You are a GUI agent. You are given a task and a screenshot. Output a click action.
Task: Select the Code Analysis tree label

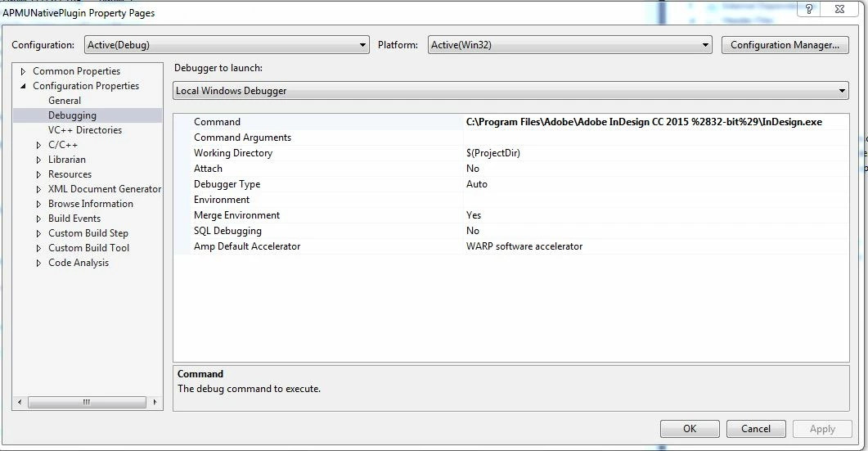pyautogui.click(x=78, y=263)
